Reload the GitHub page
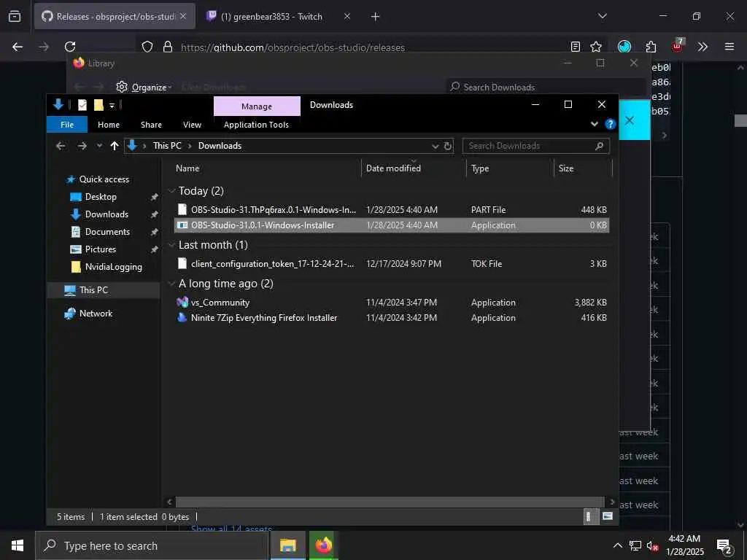The image size is (747, 560). pyautogui.click(x=70, y=47)
